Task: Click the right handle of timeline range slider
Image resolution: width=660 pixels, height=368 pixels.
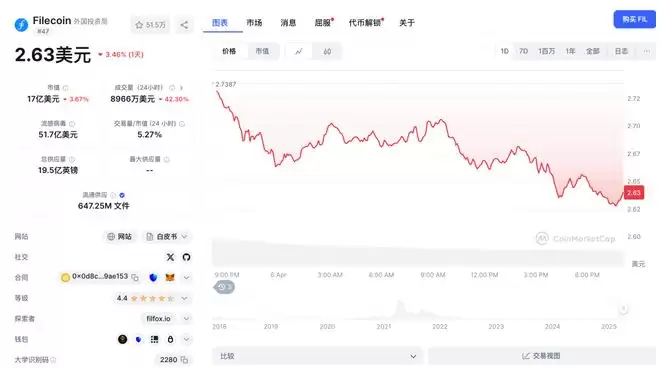Action: point(623,309)
